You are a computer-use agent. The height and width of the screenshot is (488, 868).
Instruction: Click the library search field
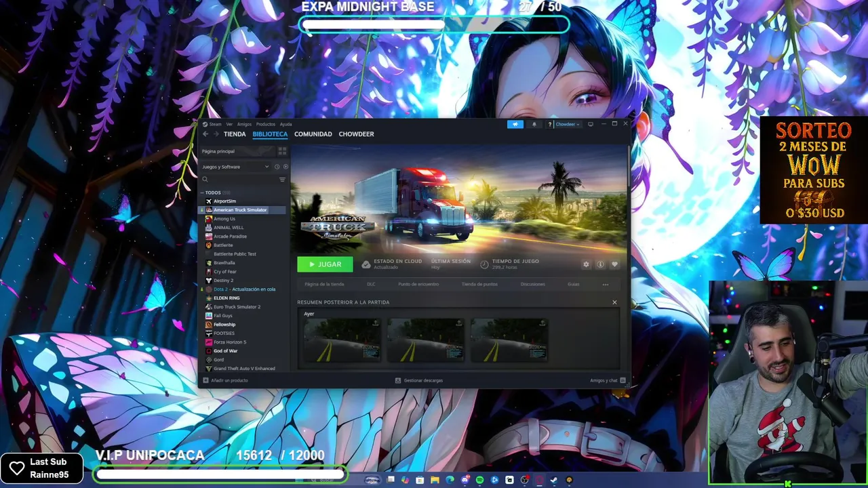coord(239,180)
